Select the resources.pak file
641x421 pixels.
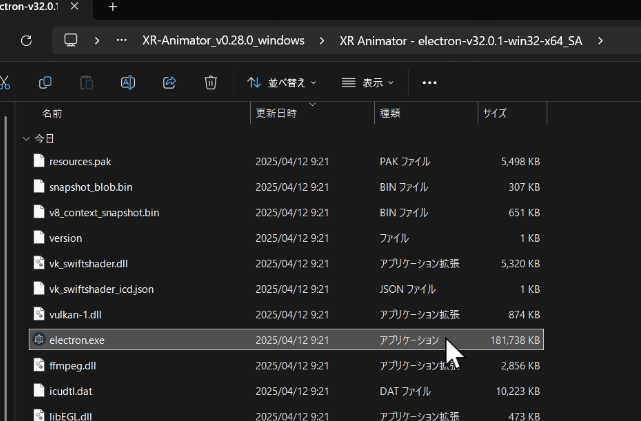coord(82,161)
